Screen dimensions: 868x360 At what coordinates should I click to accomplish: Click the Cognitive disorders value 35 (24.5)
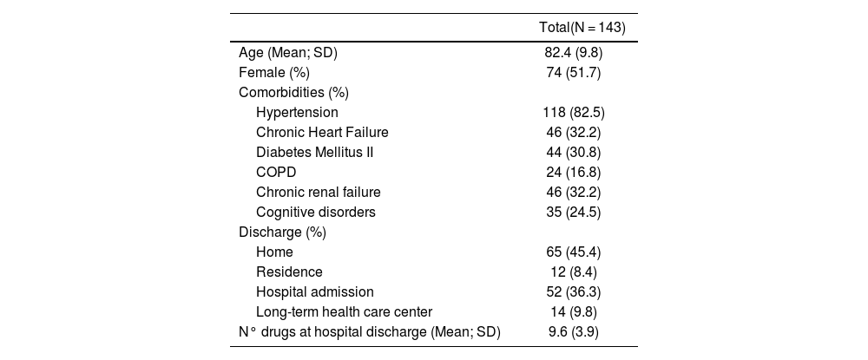pos(574,212)
